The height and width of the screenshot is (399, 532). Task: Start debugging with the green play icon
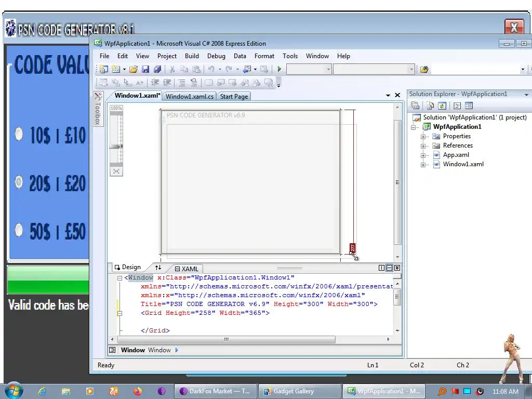(x=279, y=69)
